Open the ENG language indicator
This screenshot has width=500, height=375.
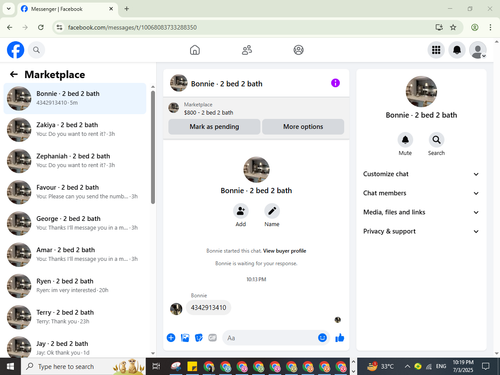tap(441, 366)
